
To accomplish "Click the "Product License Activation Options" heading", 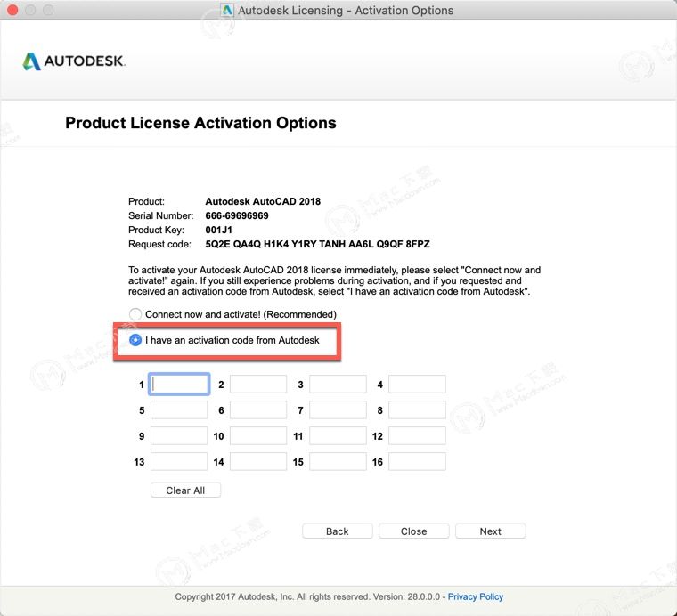I will tap(200, 123).
